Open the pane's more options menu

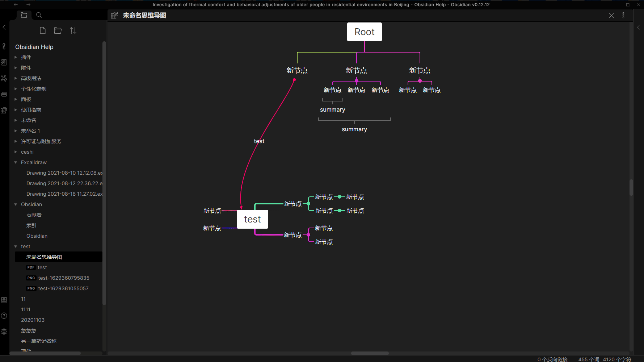click(623, 15)
